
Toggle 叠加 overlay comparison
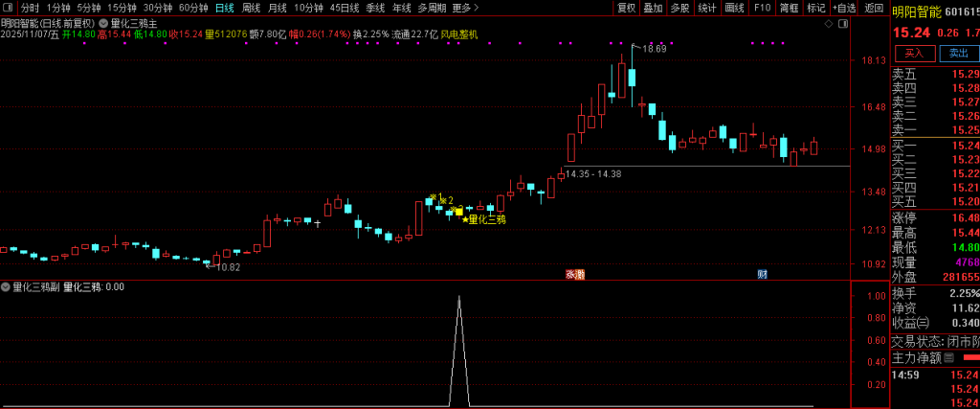click(x=653, y=8)
